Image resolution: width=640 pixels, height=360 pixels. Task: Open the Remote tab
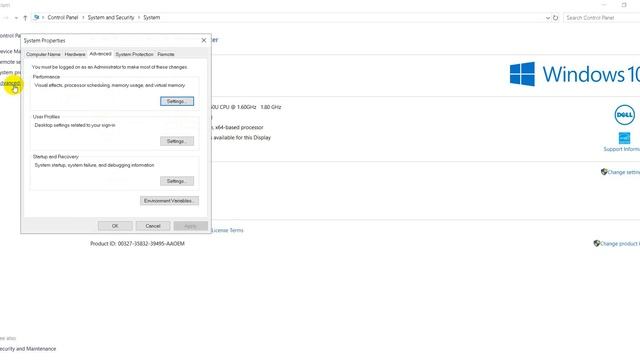pyautogui.click(x=166, y=54)
